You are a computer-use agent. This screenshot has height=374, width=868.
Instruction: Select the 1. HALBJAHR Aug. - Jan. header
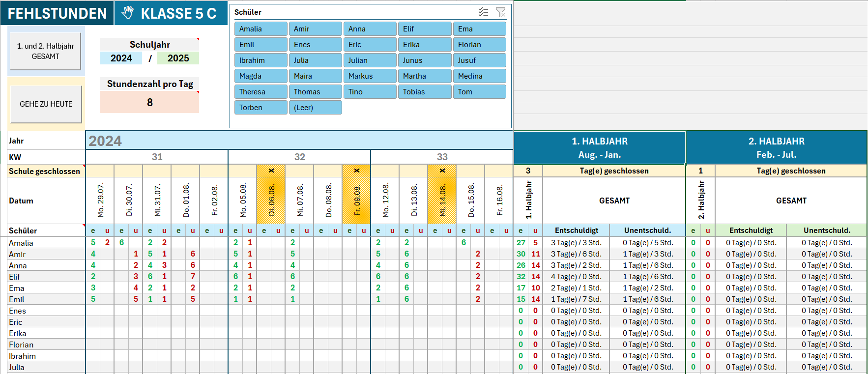coord(599,147)
